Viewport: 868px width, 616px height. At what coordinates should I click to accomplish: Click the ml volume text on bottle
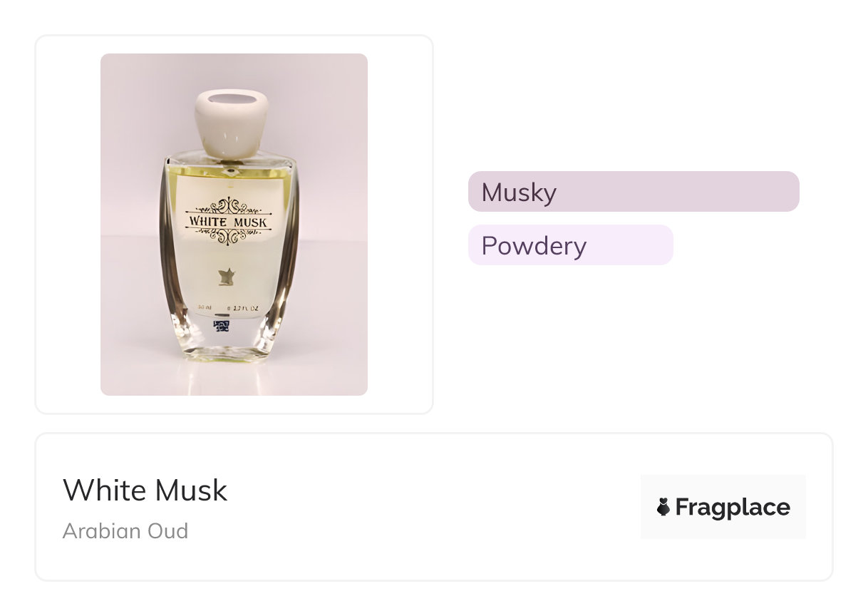click(x=206, y=308)
